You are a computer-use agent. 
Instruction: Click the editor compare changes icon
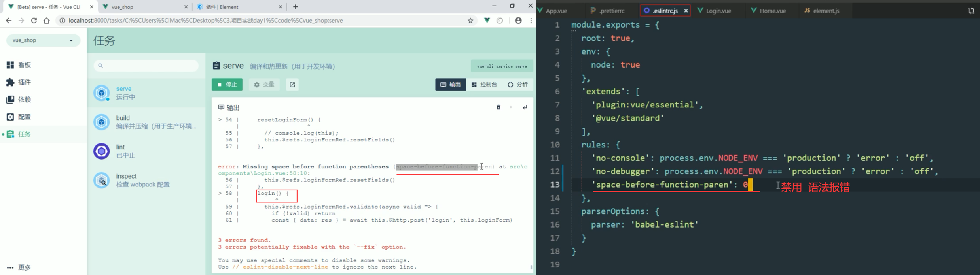coord(971,11)
